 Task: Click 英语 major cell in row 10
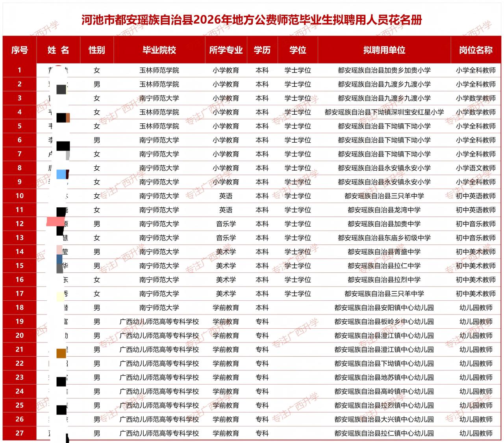226,196
